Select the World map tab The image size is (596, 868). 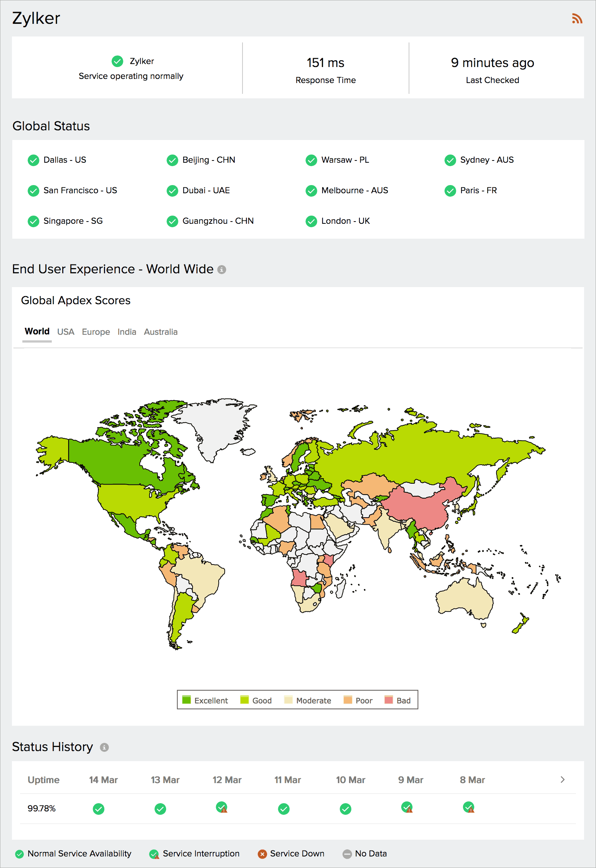37,332
